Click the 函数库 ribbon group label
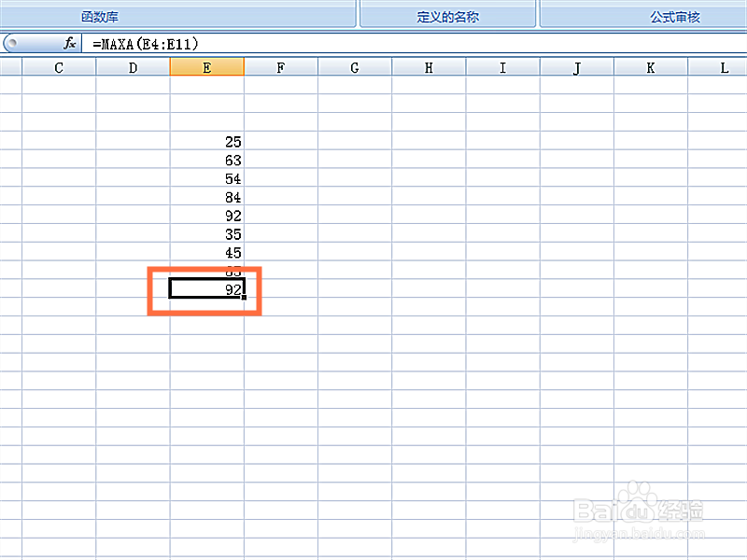The height and width of the screenshot is (560, 747). click(100, 17)
